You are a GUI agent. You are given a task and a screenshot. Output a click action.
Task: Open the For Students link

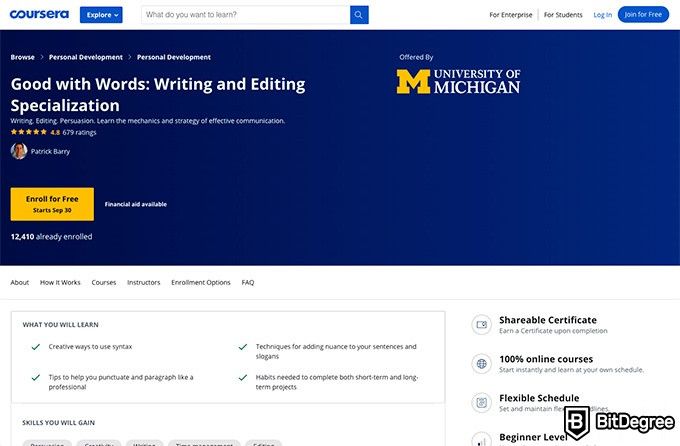[563, 15]
